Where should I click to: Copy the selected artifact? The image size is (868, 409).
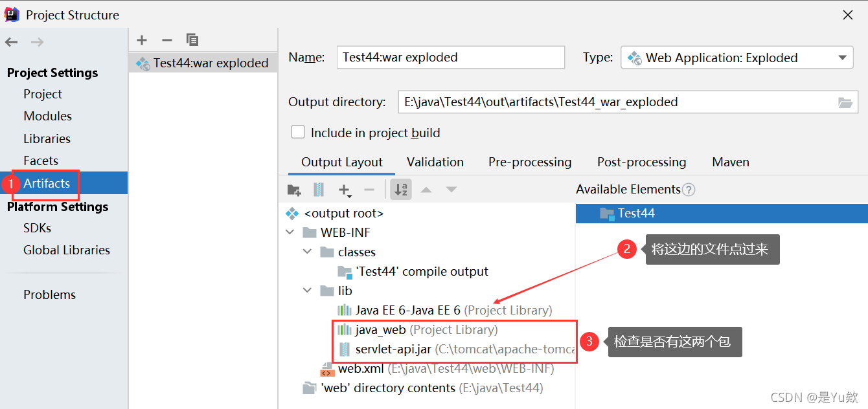192,40
